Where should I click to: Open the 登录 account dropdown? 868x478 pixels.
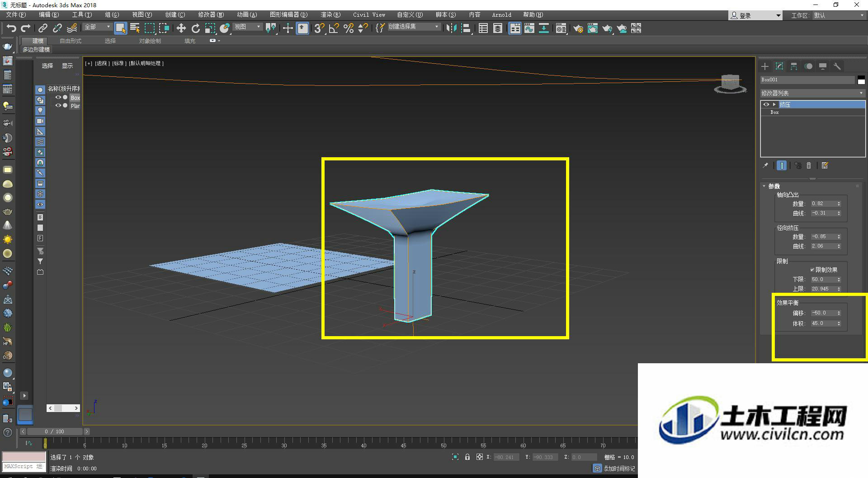[x=755, y=15]
